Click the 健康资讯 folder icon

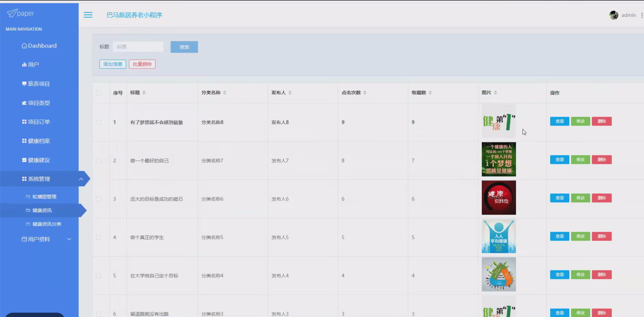(x=28, y=210)
